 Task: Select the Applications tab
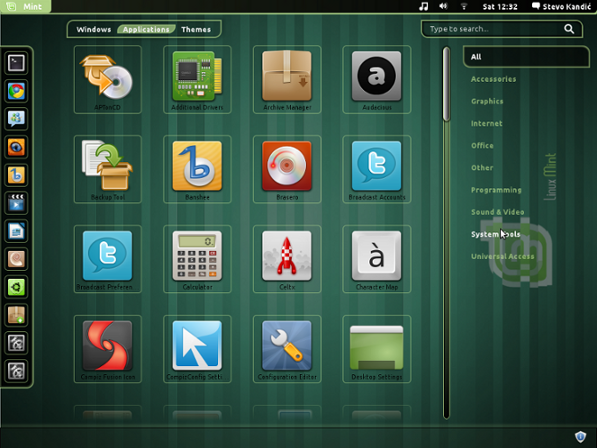pos(146,29)
